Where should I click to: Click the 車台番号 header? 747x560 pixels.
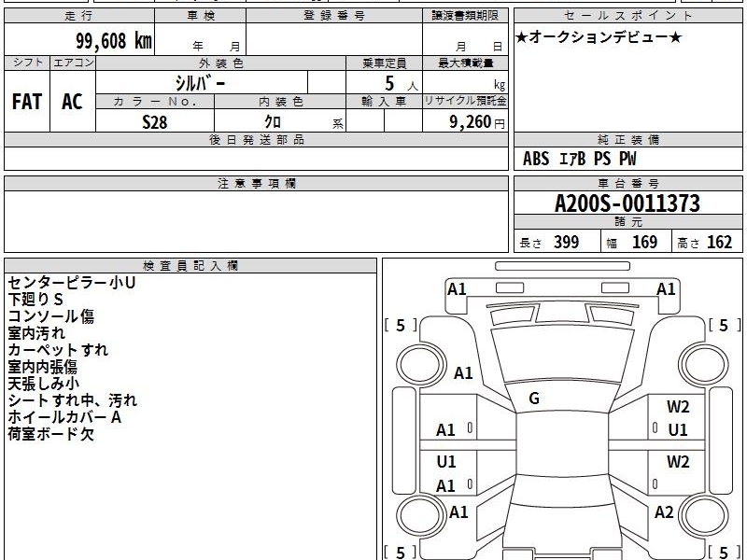[627, 183]
